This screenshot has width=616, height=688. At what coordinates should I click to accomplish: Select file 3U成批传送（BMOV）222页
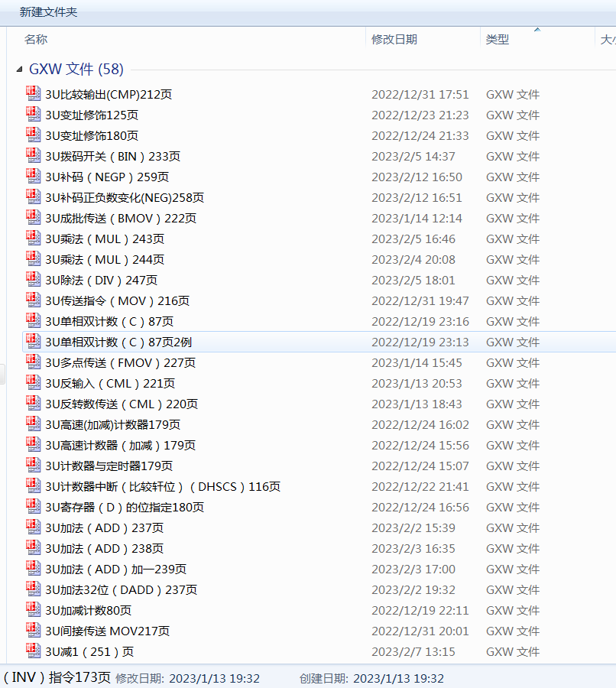[121, 218]
